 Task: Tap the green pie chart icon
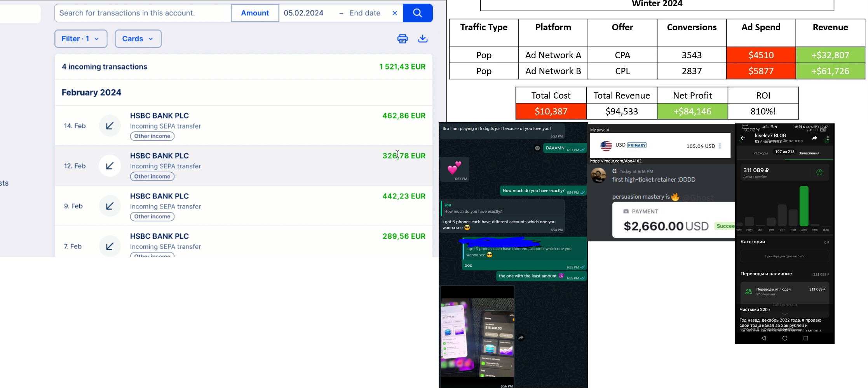(819, 172)
